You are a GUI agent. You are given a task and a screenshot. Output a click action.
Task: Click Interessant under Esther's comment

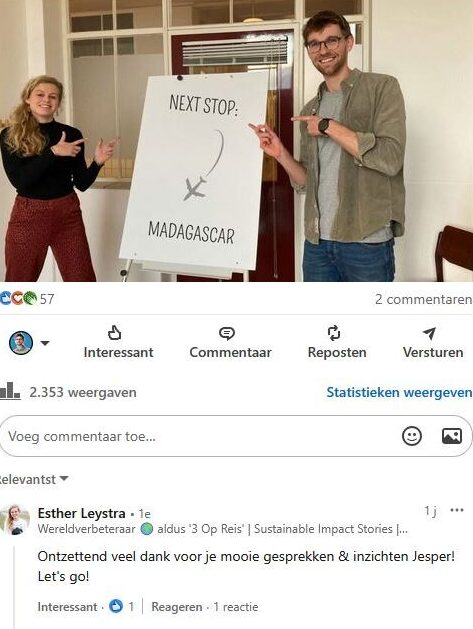click(x=67, y=607)
